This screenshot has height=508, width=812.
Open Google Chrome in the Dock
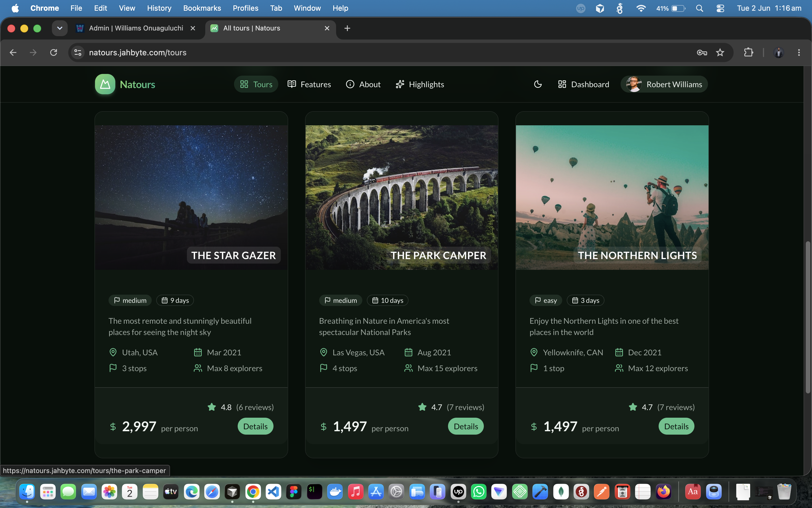tap(253, 492)
